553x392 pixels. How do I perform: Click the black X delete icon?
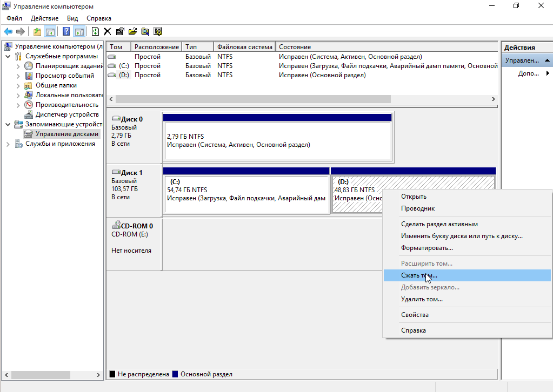point(108,31)
